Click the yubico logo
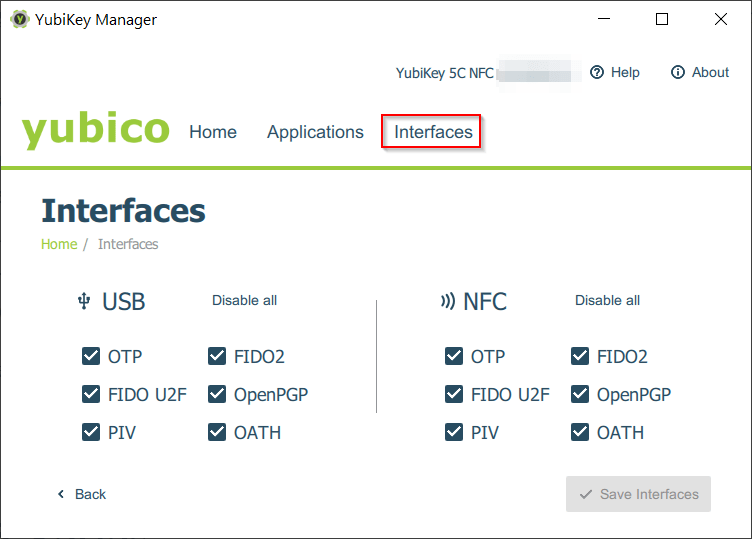The image size is (752, 539). (x=96, y=131)
